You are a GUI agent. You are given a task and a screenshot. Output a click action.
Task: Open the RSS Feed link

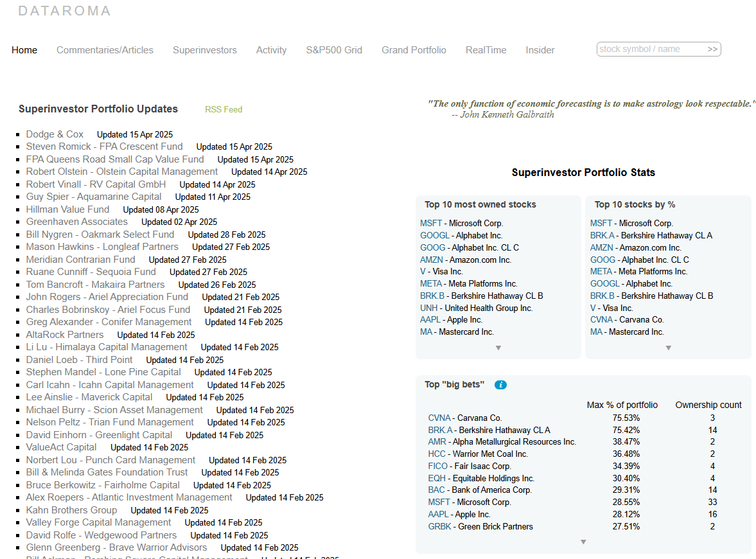click(x=224, y=109)
